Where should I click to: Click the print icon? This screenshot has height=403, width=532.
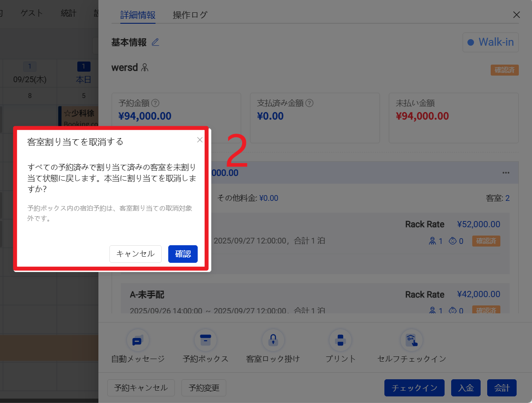[340, 341]
